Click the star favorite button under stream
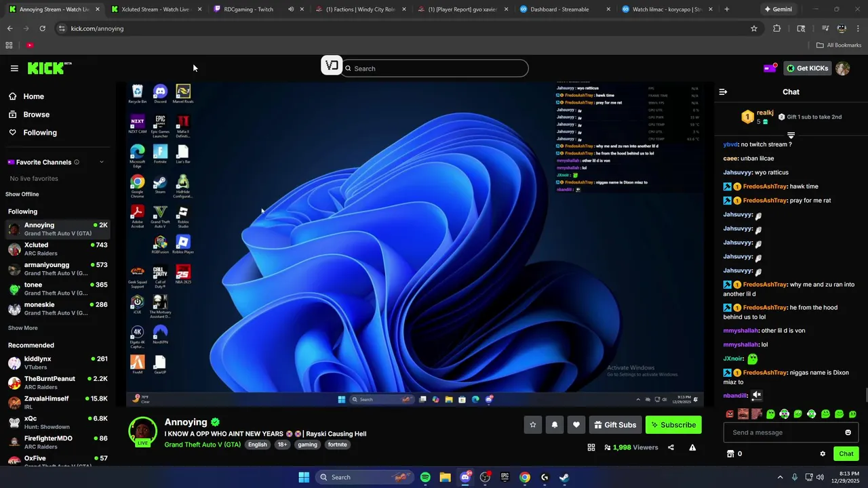The image size is (868, 488). click(x=533, y=425)
